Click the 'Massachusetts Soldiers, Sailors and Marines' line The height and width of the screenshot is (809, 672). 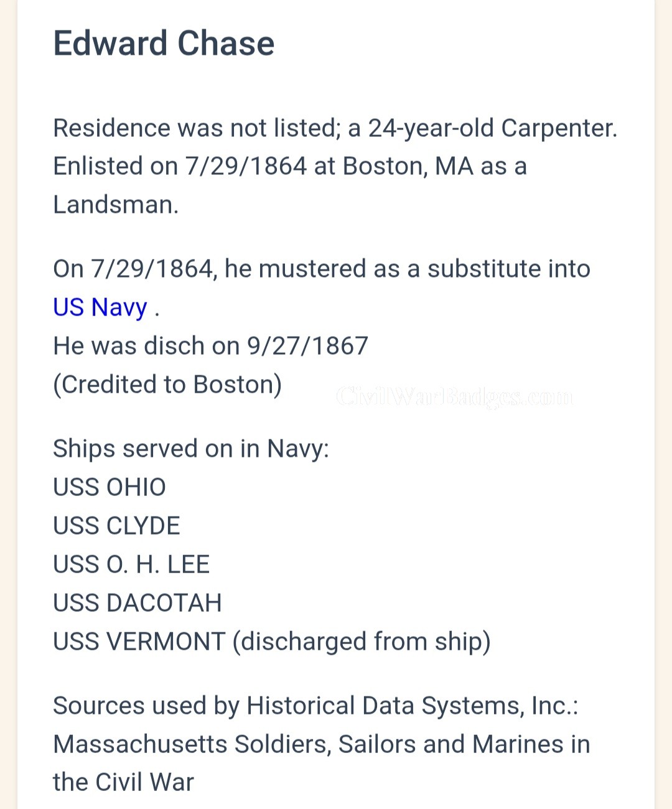pyautogui.click(x=321, y=744)
